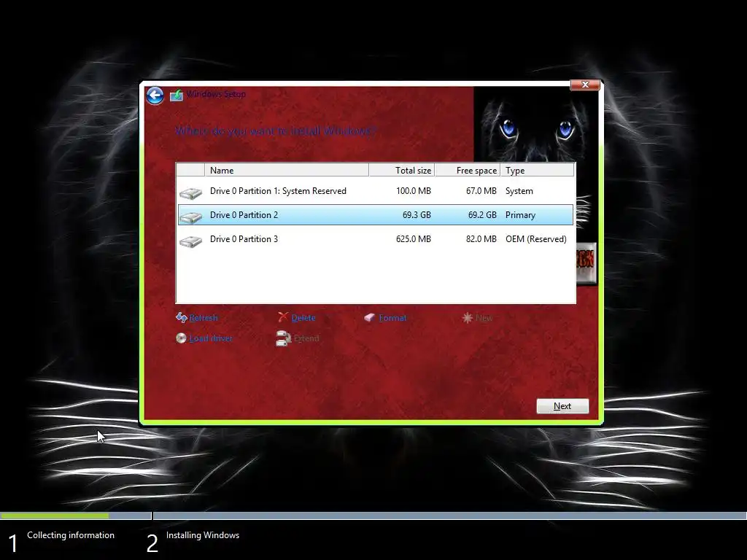Proceed with the Next button
This screenshot has width=747, height=560.
coord(562,406)
